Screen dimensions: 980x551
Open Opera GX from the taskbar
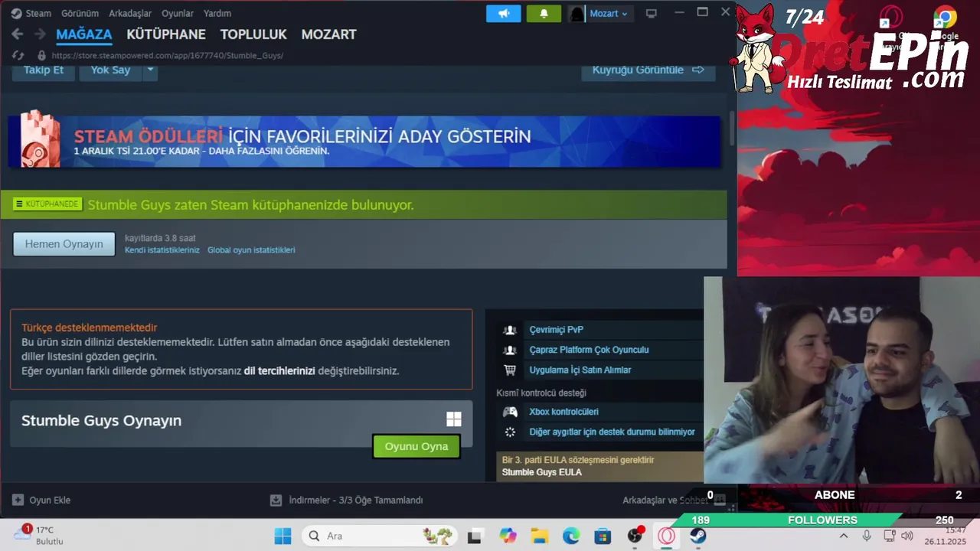click(667, 536)
